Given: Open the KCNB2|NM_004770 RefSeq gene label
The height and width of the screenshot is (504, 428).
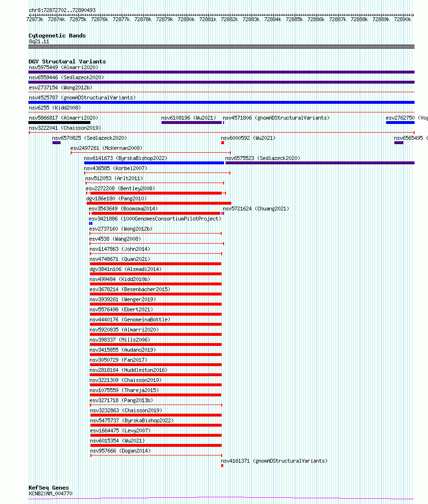Looking at the screenshot, I should coord(50,494).
